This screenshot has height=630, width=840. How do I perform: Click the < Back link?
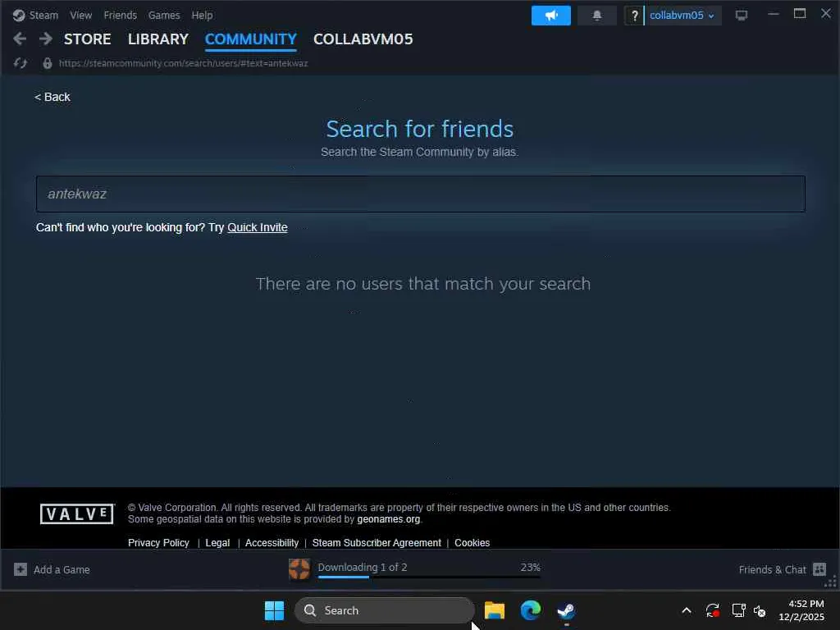[52, 97]
